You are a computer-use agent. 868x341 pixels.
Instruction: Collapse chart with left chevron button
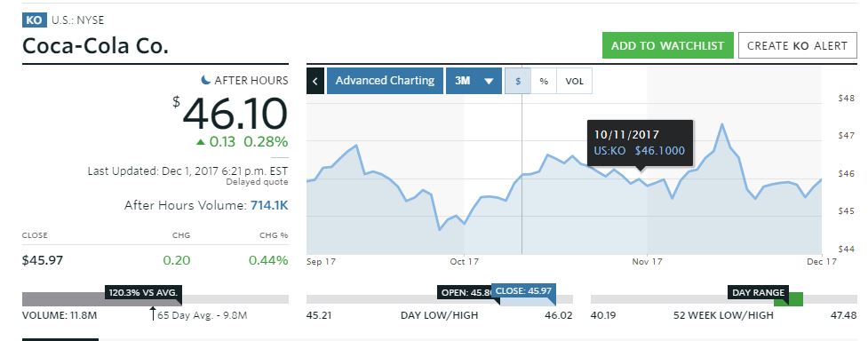(315, 81)
